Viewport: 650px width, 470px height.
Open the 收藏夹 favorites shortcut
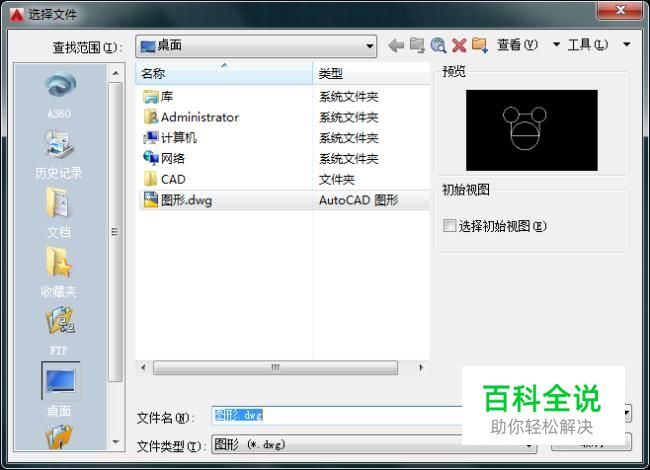(x=59, y=272)
